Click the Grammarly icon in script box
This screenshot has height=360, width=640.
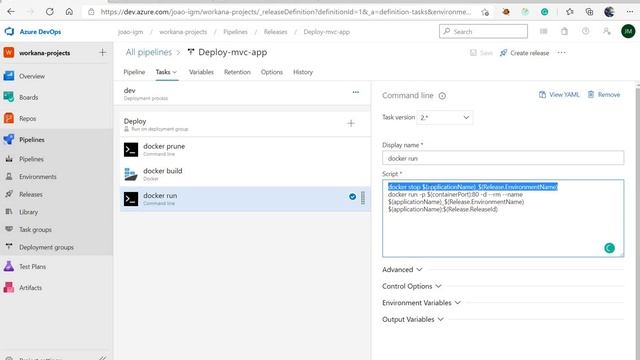point(609,248)
